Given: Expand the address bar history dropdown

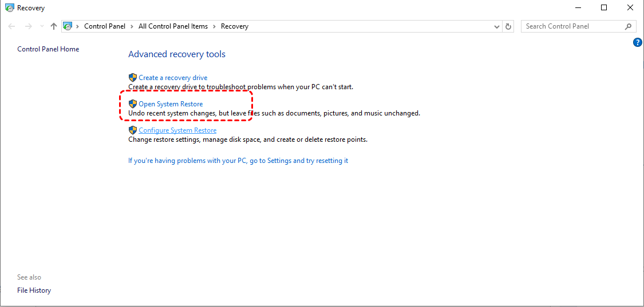Looking at the screenshot, I should [x=496, y=26].
